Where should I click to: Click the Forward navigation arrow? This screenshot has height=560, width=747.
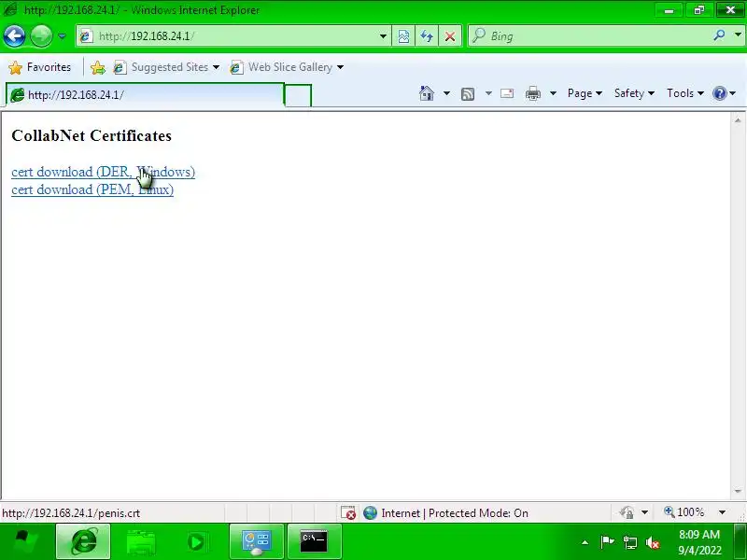pos(41,35)
